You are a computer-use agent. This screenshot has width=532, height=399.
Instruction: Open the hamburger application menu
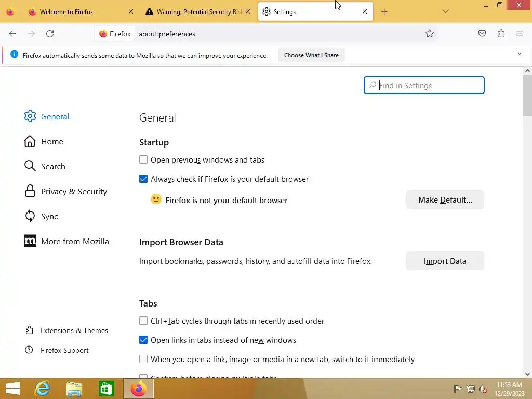coord(520,33)
